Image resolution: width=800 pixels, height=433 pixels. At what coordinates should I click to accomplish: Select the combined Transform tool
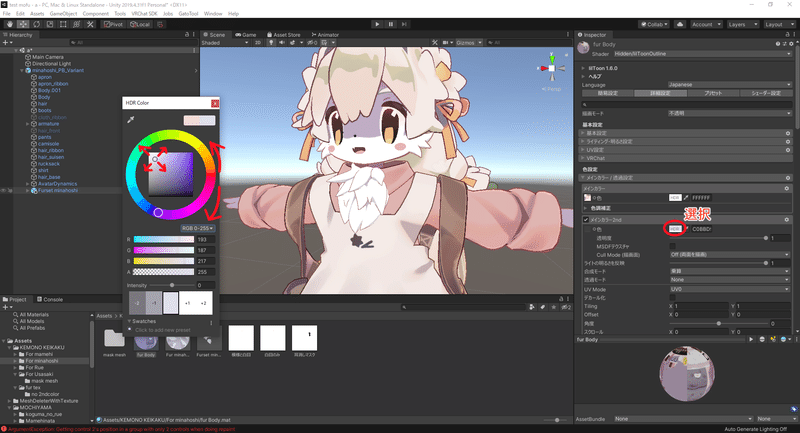click(x=76, y=24)
